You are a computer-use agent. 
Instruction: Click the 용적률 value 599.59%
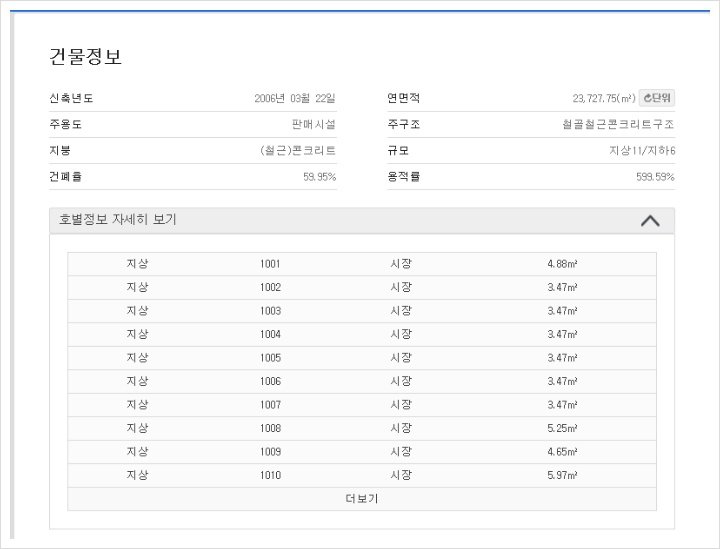click(655, 177)
